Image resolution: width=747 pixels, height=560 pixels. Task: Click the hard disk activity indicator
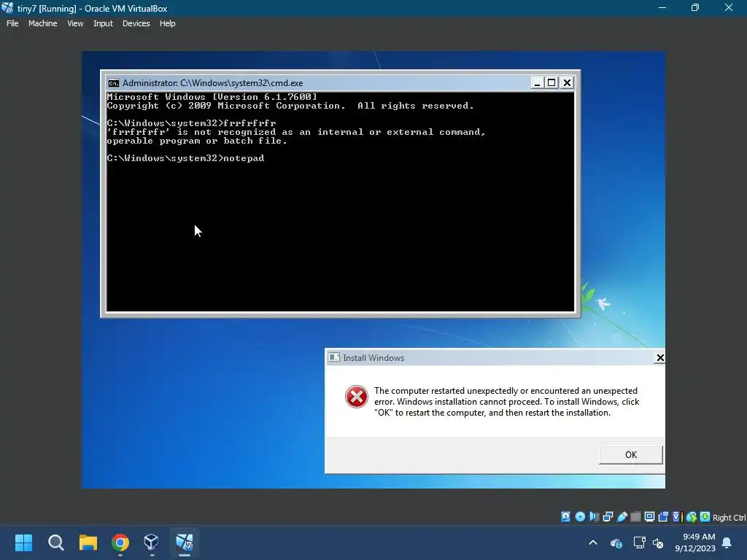(x=565, y=517)
